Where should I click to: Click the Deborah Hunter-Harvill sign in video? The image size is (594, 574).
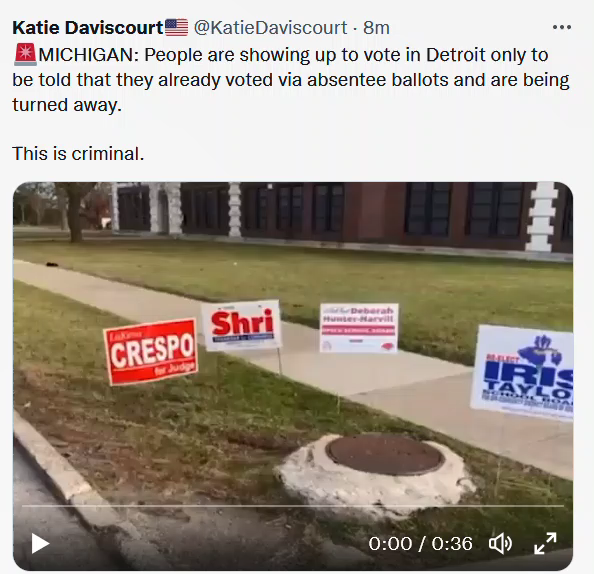tap(359, 328)
